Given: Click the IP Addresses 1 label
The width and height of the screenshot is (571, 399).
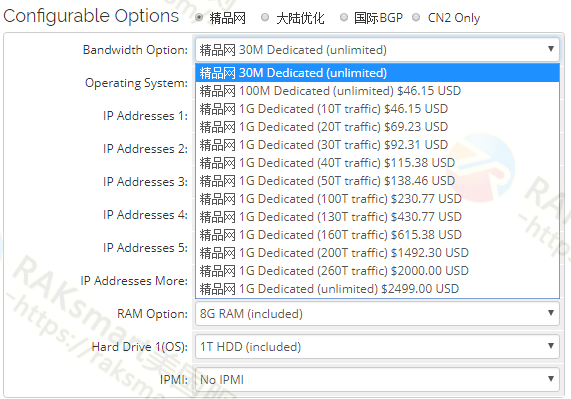Looking at the screenshot, I should coord(145,116).
